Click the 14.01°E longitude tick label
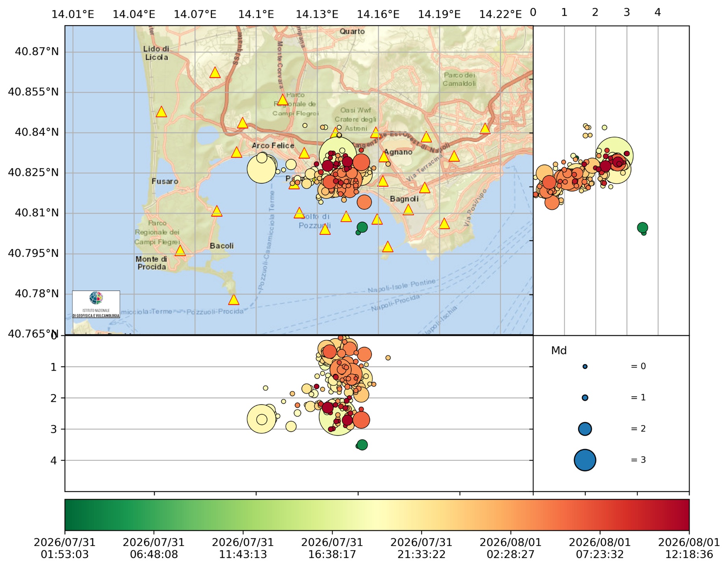The height and width of the screenshot is (568, 728). coord(73,15)
